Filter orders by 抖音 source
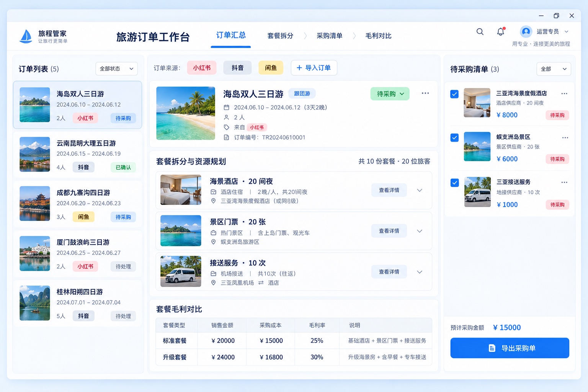The width and height of the screenshot is (588, 392). click(237, 68)
